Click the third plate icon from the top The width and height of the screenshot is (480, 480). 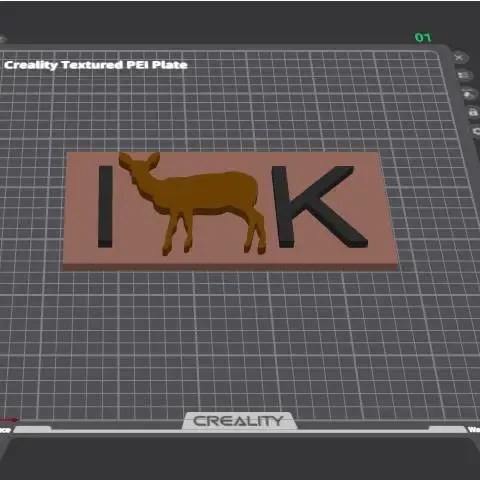click(x=469, y=94)
